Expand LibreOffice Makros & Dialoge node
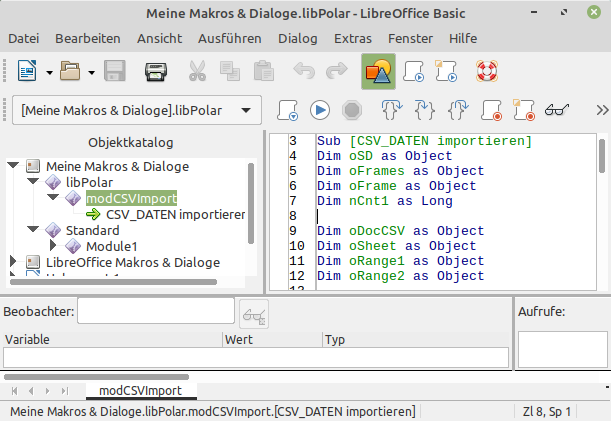The height and width of the screenshot is (421, 611). [13, 261]
